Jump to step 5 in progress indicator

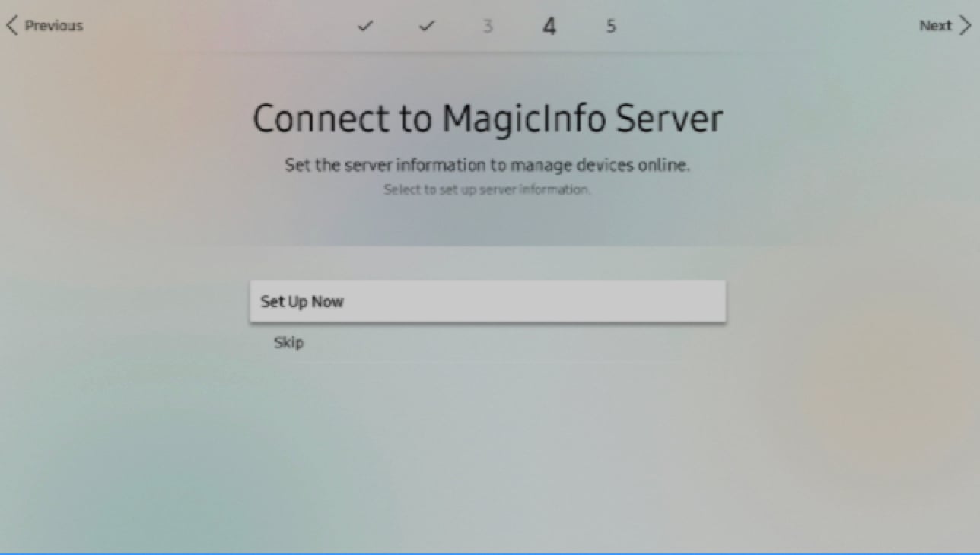pyautogui.click(x=610, y=27)
